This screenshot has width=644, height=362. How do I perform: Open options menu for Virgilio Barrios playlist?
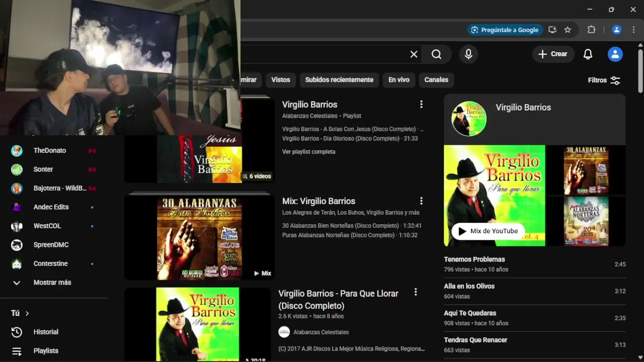point(421,105)
